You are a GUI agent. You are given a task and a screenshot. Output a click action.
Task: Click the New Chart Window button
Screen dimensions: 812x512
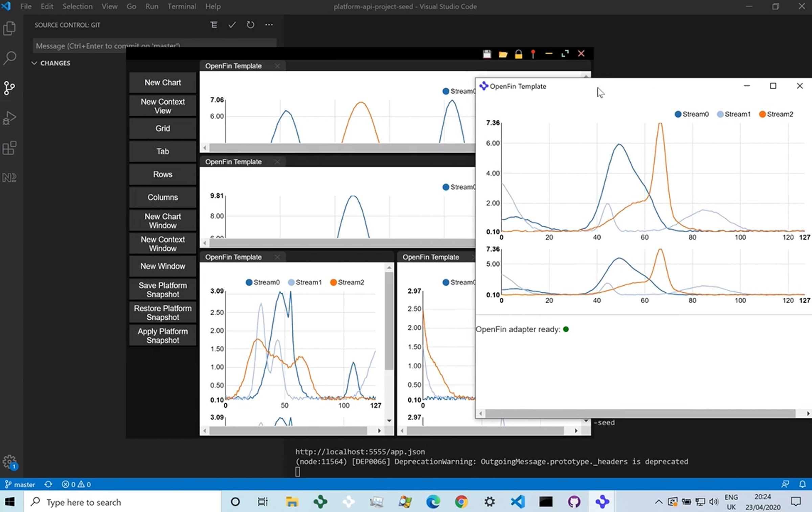(x=163, y=221)
